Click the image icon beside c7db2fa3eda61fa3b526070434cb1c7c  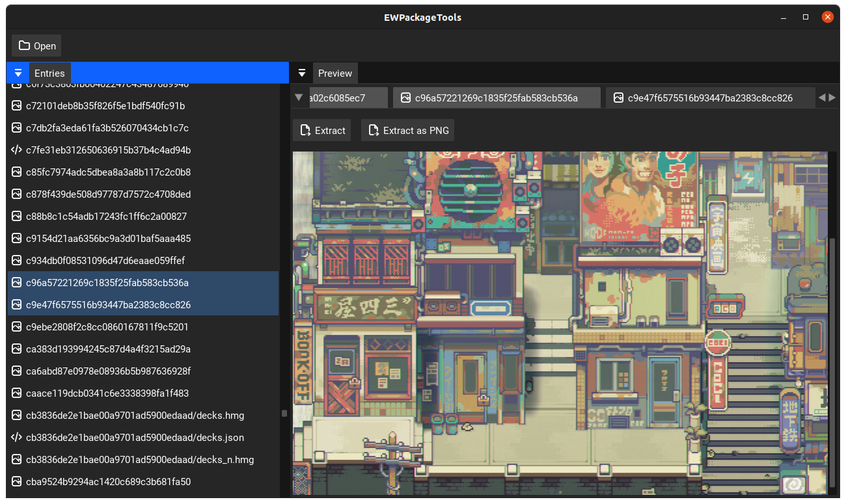pos(17,127)
